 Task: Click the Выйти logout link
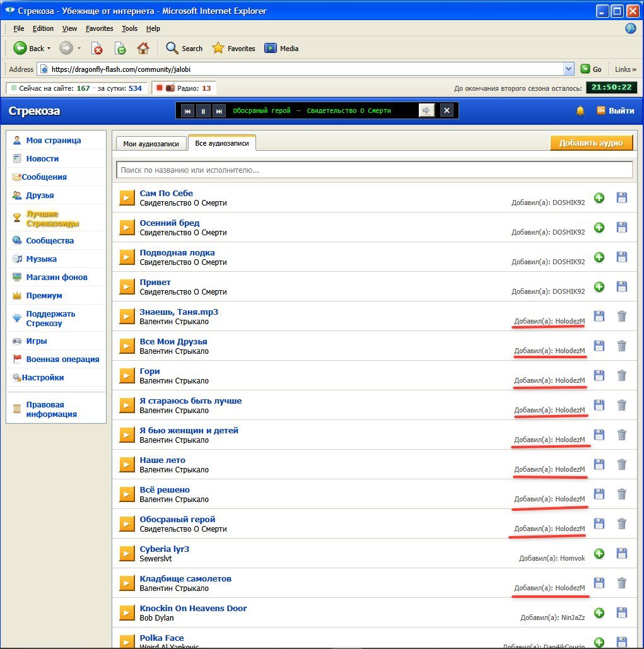click(616, 110)
